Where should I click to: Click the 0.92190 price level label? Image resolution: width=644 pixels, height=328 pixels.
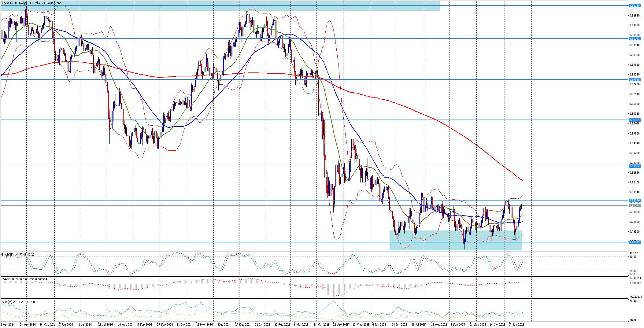(x=634, y=6)
